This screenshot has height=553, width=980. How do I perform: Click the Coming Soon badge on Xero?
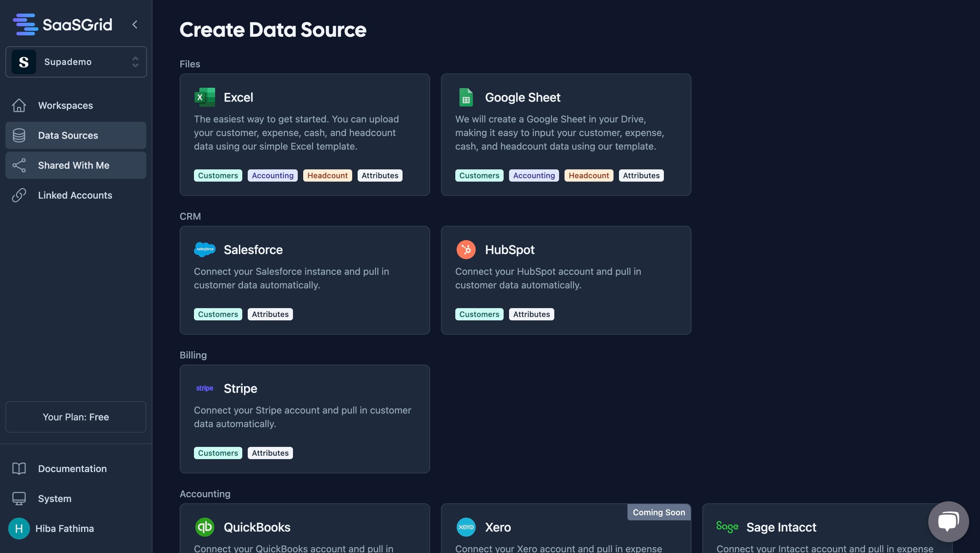tap(659, 512)
